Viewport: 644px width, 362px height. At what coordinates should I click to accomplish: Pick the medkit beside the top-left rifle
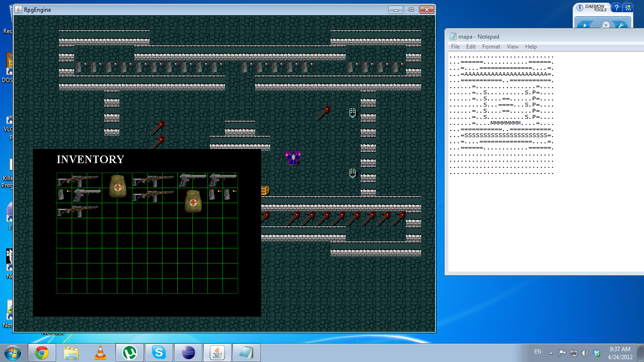click(x=117, y=186)
